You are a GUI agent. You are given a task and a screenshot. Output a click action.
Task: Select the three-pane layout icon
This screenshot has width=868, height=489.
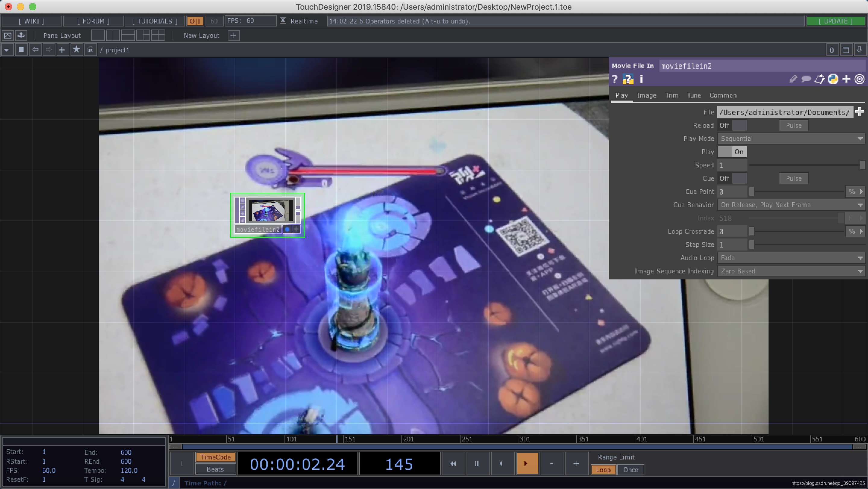coord(143,35)
